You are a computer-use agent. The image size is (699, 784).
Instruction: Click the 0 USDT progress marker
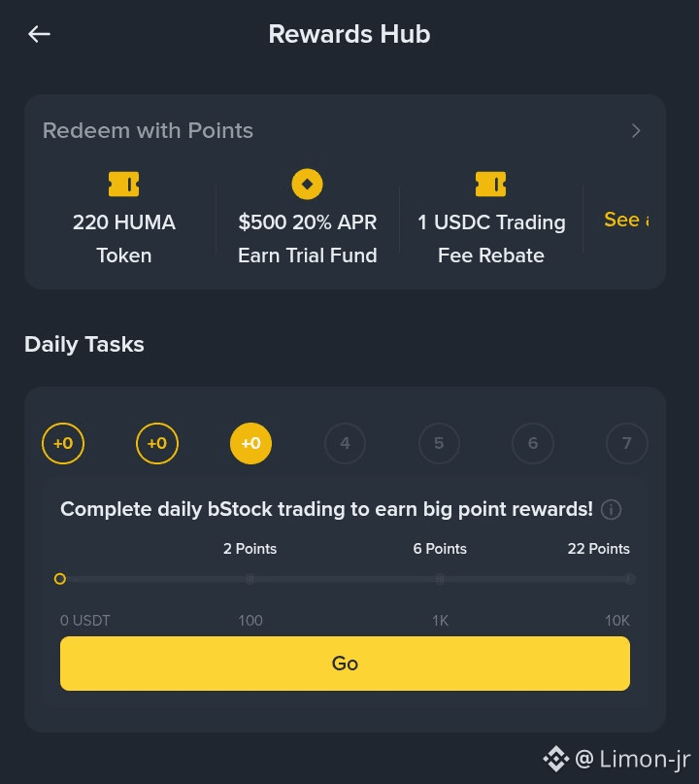pyautogui.click(x=60, y=579)
